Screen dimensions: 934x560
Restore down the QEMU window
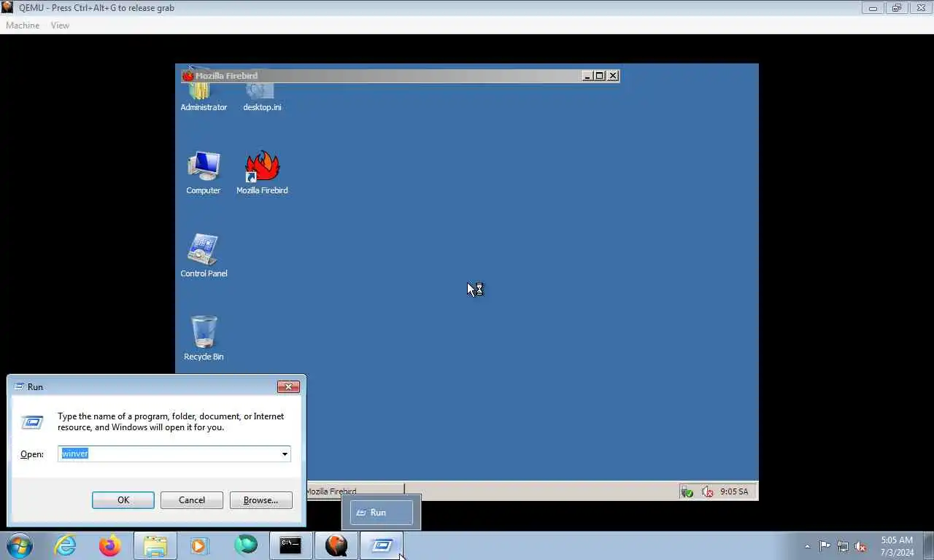[897, 8]
